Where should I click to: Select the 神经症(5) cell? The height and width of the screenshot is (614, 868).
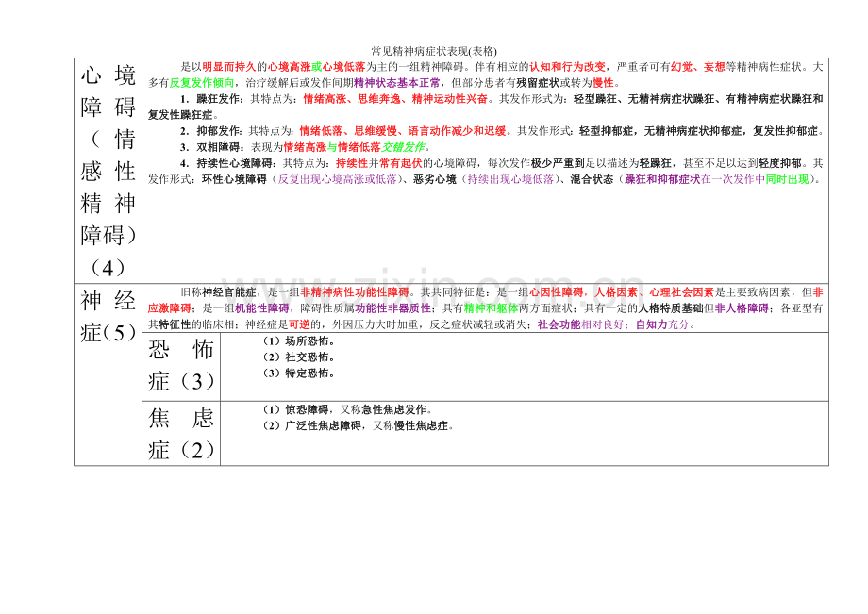(108, 374)
